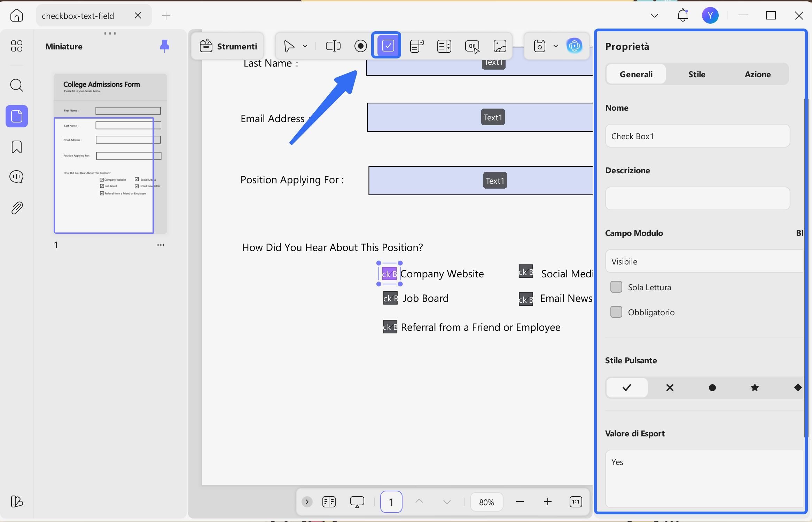
Task: Select the dropdown combo field tool
Action: 417,46
